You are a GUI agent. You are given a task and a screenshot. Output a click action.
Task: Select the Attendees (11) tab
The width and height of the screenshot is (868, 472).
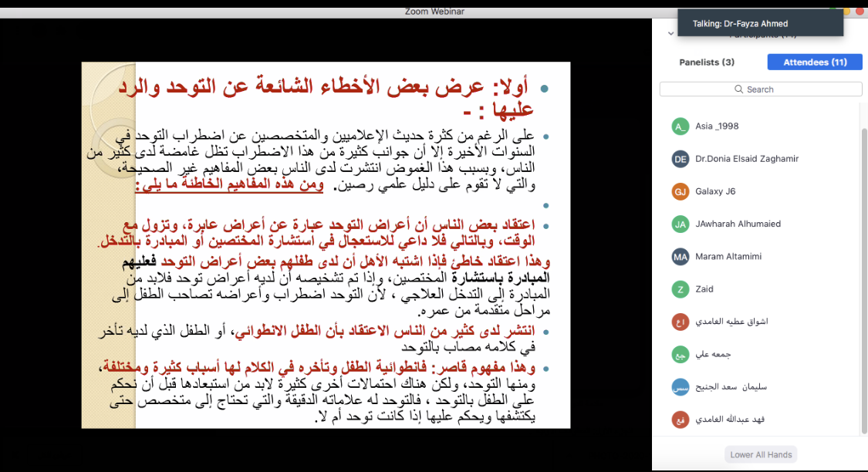coord(814,62)
